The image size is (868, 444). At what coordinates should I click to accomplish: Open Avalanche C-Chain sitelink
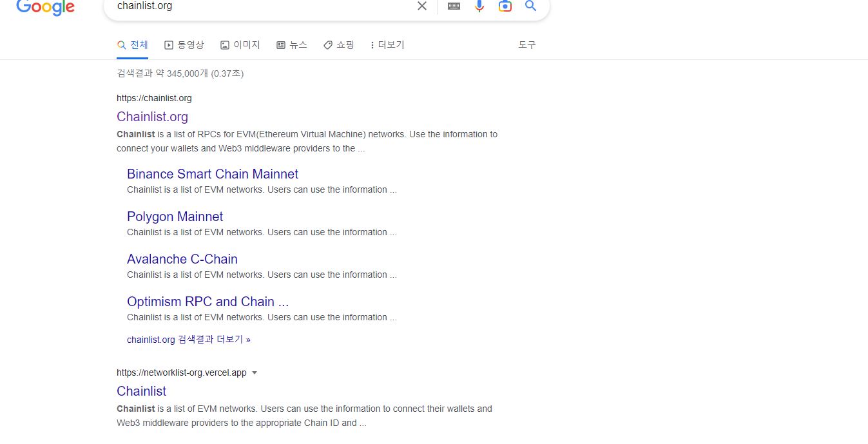tap(182, 259)
